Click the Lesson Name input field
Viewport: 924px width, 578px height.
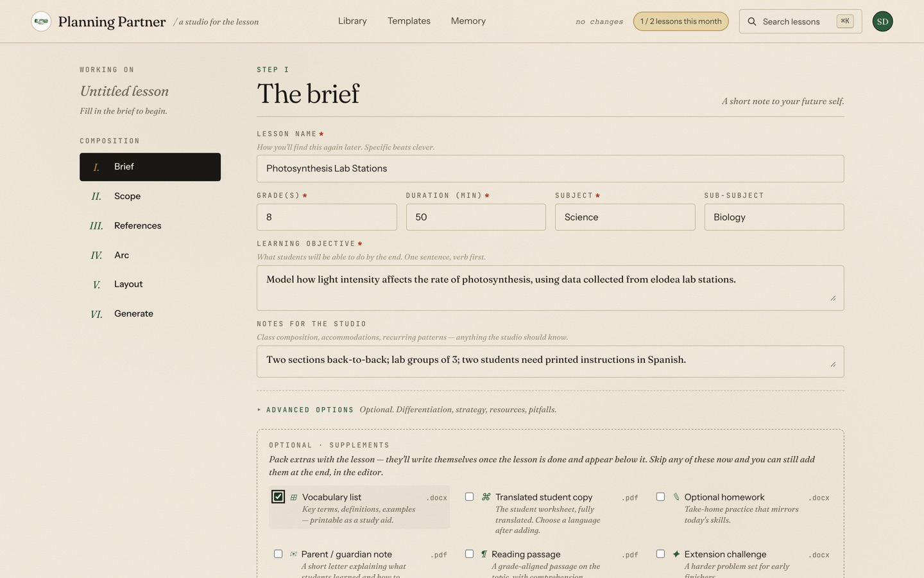tap(550, 168)
